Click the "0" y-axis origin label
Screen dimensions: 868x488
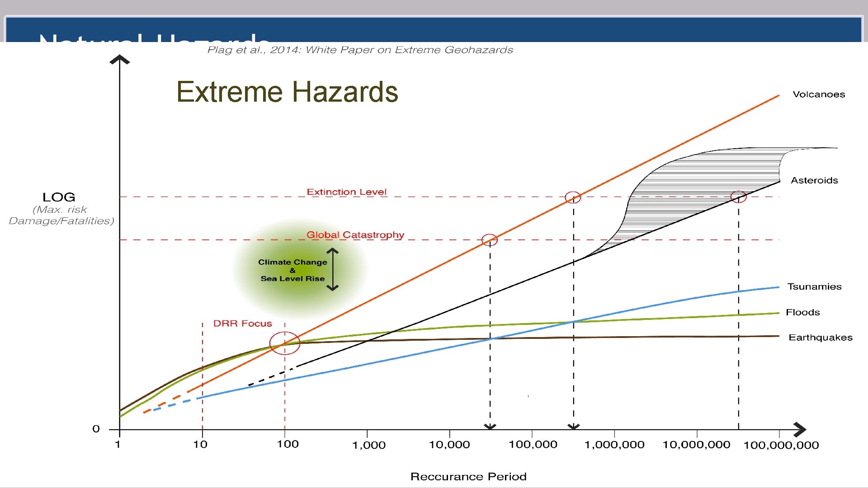[96, 429]
